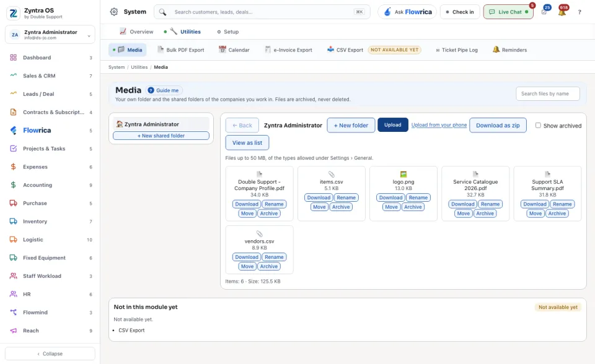
Task: Click the Contracts & Subscriptions document icon
Action: (x=13, y=112)
